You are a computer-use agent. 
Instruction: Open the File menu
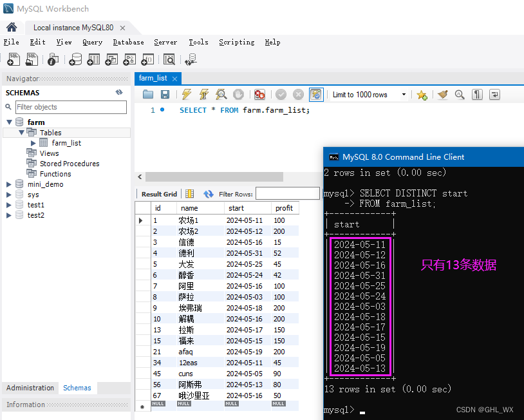(x=11, y=42)
